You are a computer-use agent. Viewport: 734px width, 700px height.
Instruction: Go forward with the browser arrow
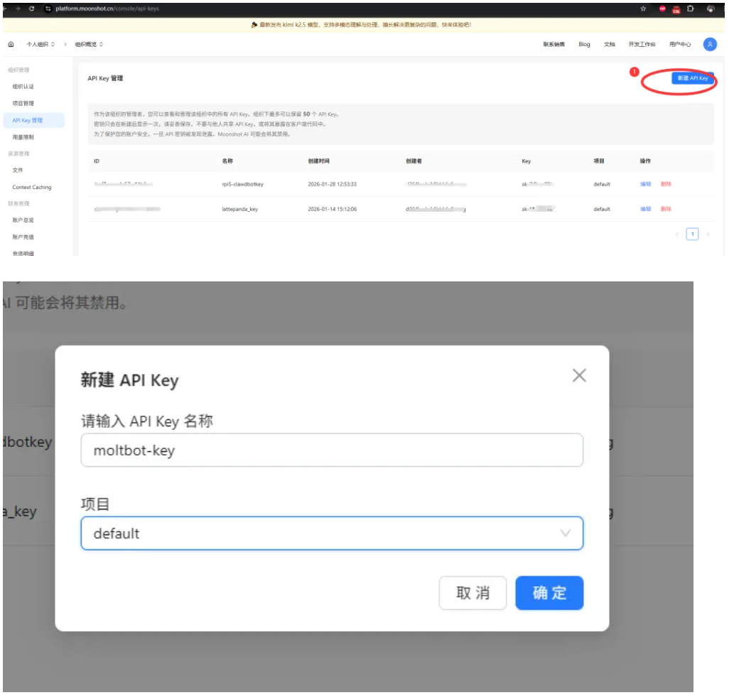tap(18, 9)
